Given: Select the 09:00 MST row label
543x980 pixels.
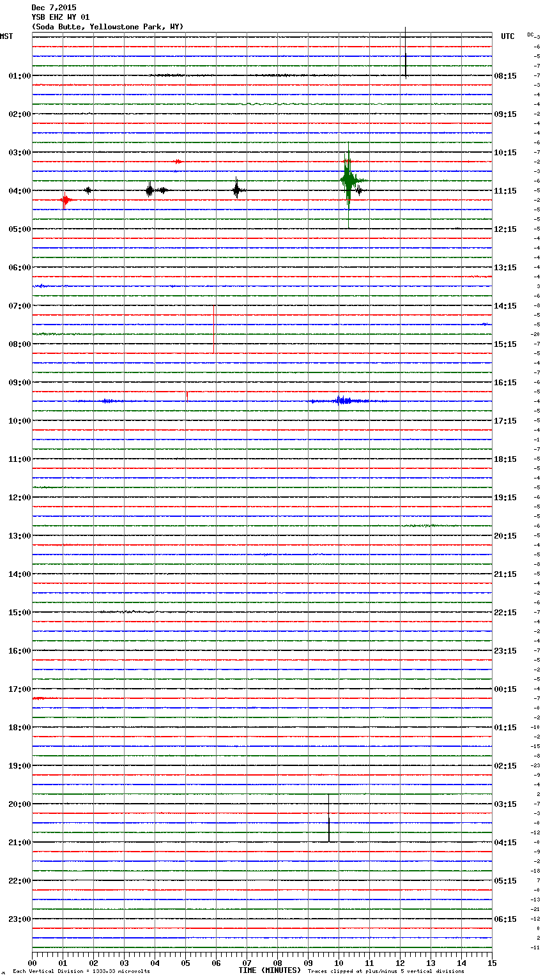Looking at the screenshot, I should pos(20,383).
